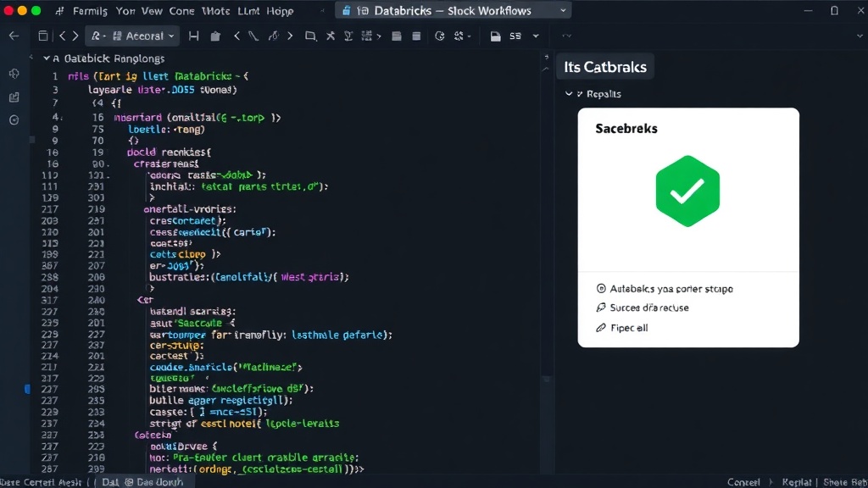The height and width of the screenshot is (488, 868).
Task: Open the Aceoral dropdown in the toolbar
Action: click(x=132, y=36)
